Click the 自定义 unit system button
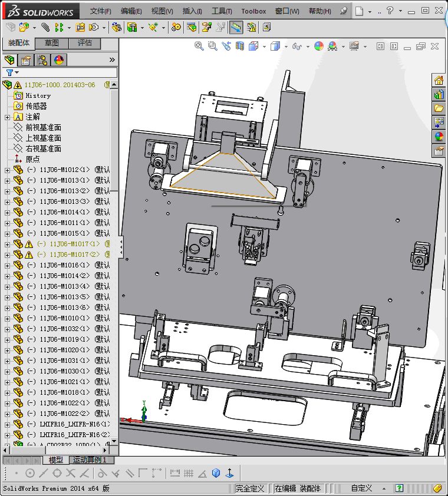Screen dimensions: 448x496 click(x=361, y=488)
